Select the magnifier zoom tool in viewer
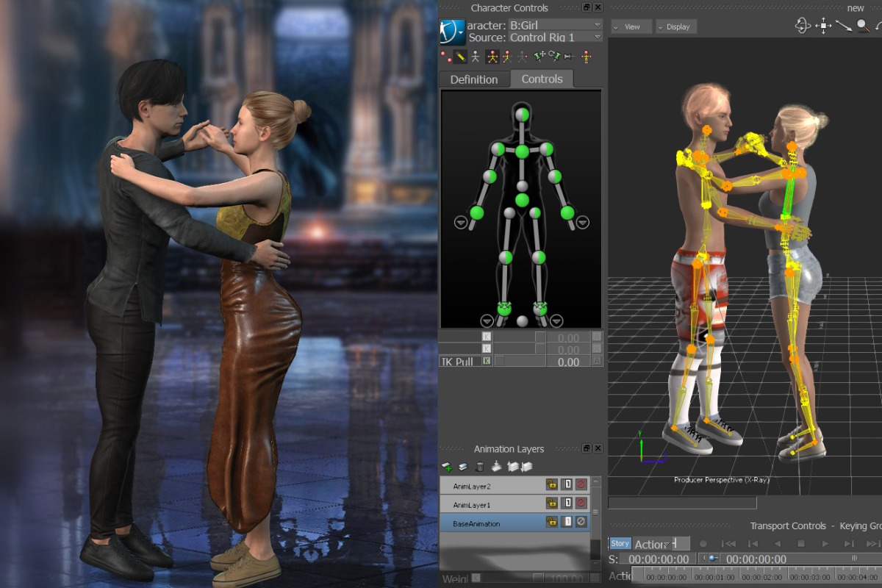Viewport: 882px width, 588px height. (862, 26)
